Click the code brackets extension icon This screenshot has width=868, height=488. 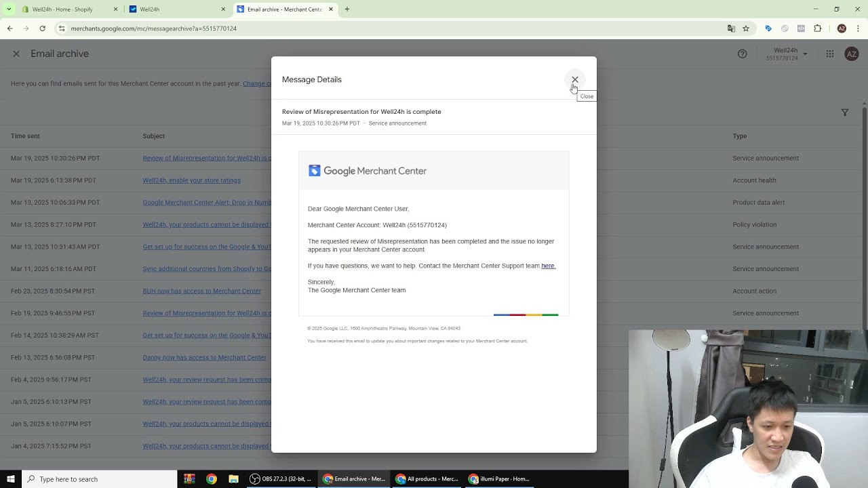pyautogui.click(x=801, y=28)
